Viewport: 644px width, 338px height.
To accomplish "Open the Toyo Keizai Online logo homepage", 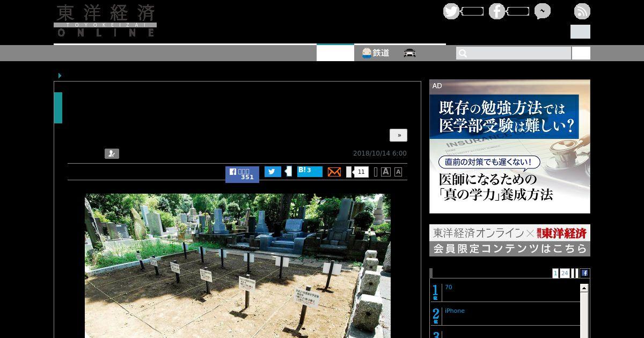I will pyautogui.click(x=105, y=20).
